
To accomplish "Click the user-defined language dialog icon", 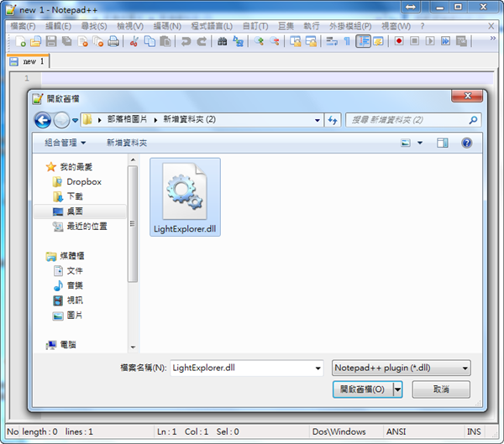I will (378, 41).
